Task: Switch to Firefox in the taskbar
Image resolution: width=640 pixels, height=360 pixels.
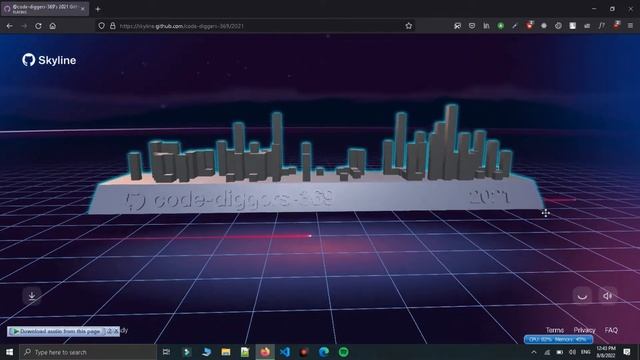Action: coord(265,352)
